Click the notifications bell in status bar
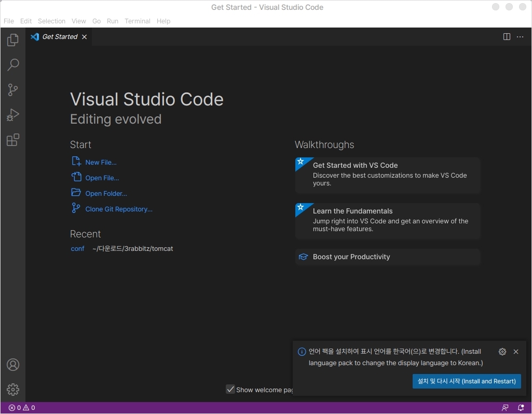This screenshot has width=532, height=414. (521, 408)
